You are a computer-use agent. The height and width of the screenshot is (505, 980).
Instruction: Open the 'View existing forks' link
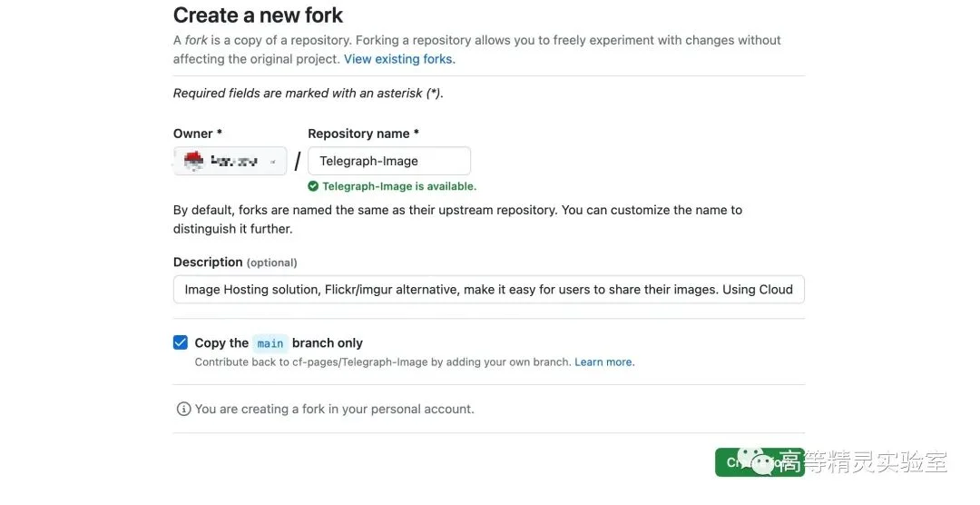click(399, 59)
